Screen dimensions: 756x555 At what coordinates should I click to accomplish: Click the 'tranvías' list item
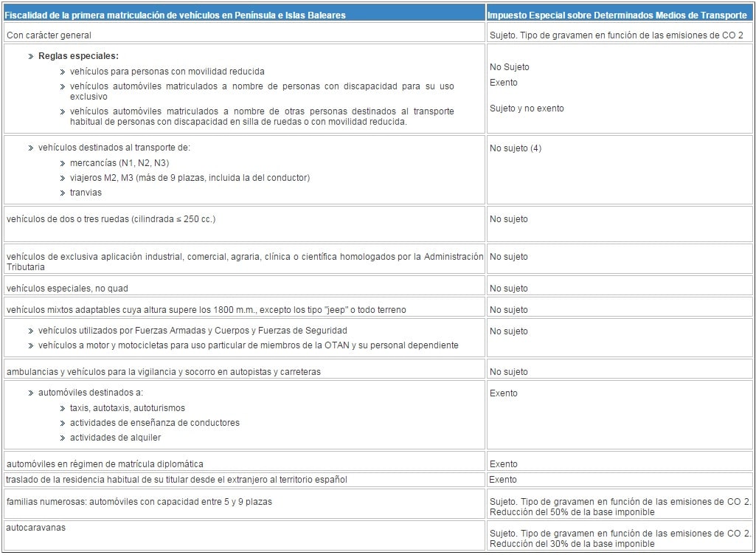pos(86,193)
